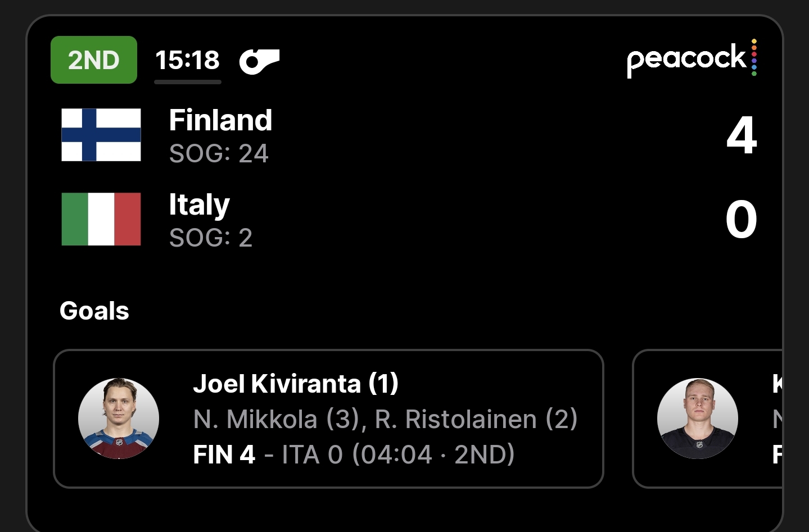This screenshot has width=809, height=532.
Task: Click the second goal scorer's headshot
Action: 698,419
